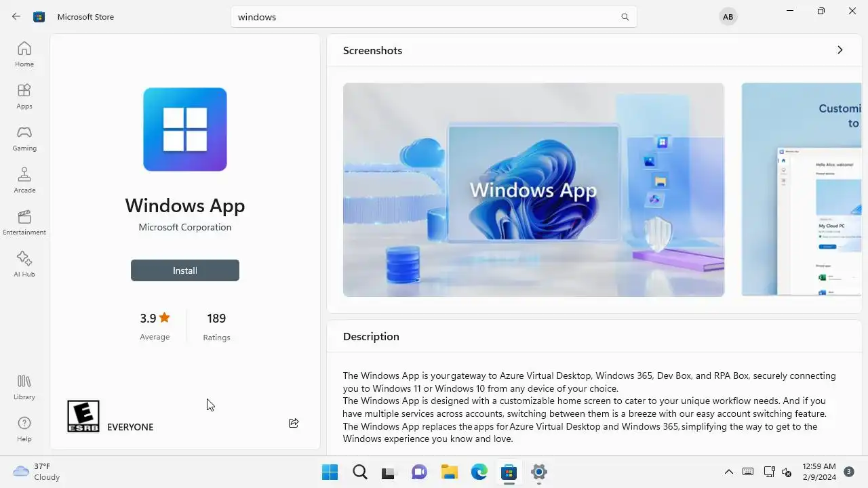Open the Arcade section

tap(24, 180)
